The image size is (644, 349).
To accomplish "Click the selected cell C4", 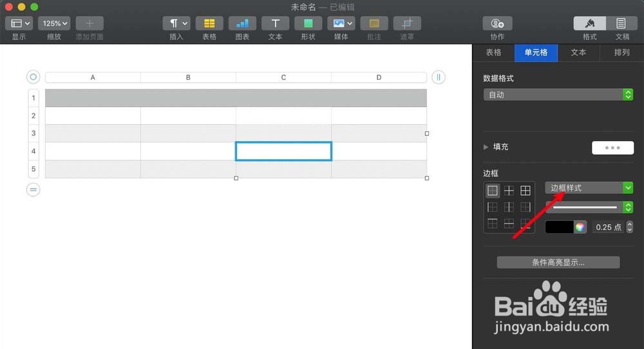I will [283, 151].
